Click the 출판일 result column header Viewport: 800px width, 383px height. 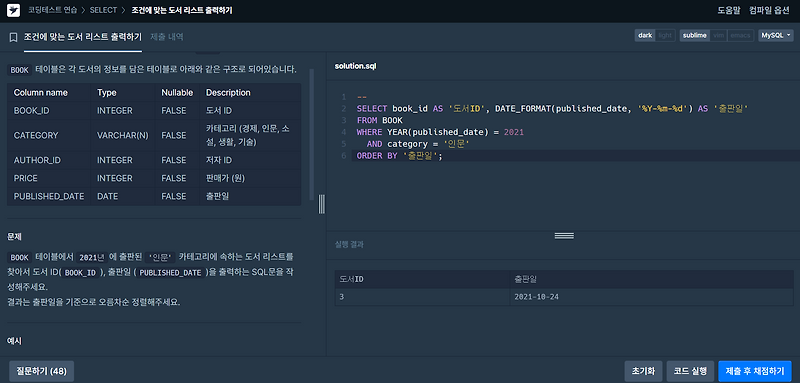coord(652,279)
